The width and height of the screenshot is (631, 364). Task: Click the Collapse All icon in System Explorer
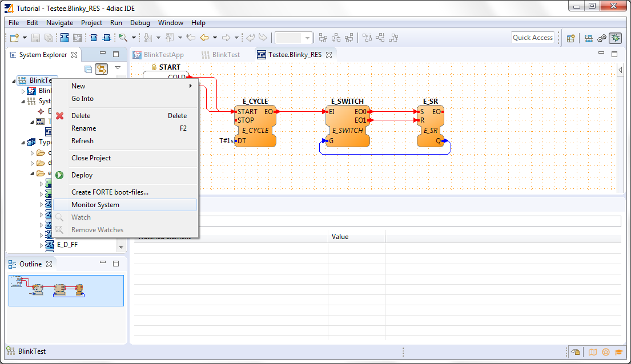[88, 69]
